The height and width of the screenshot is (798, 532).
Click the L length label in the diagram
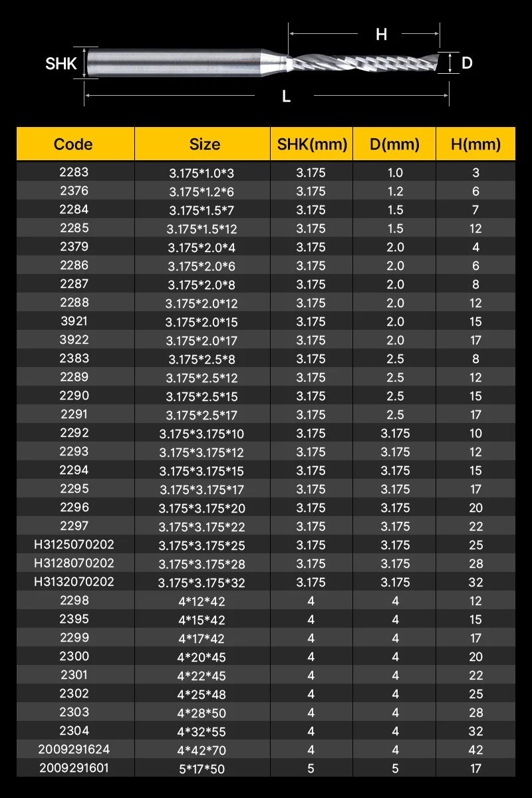pyautogui.click(x=286, y=96)
